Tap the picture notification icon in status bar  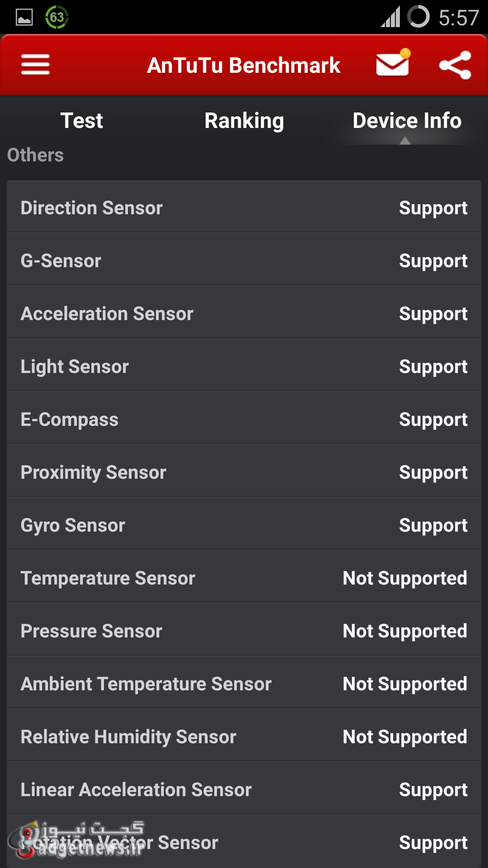[x=24, y=17]
